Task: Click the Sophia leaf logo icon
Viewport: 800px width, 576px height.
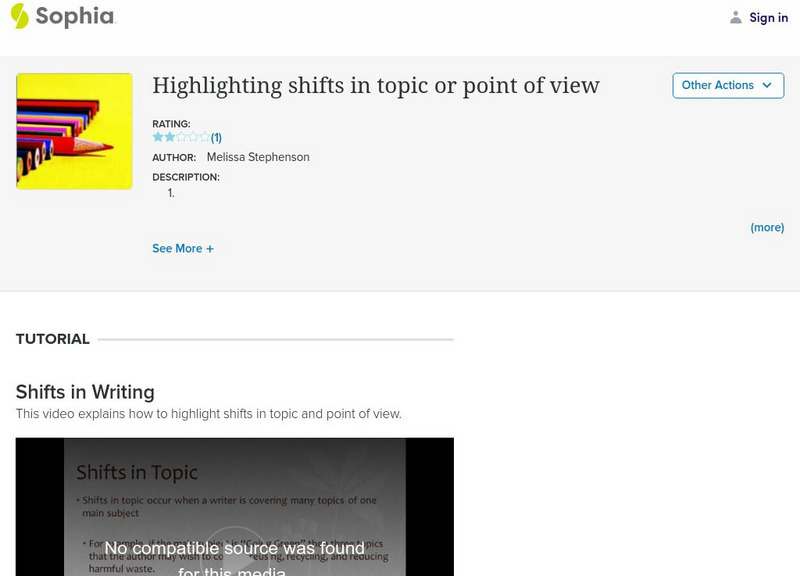Action: coord(19,16)
